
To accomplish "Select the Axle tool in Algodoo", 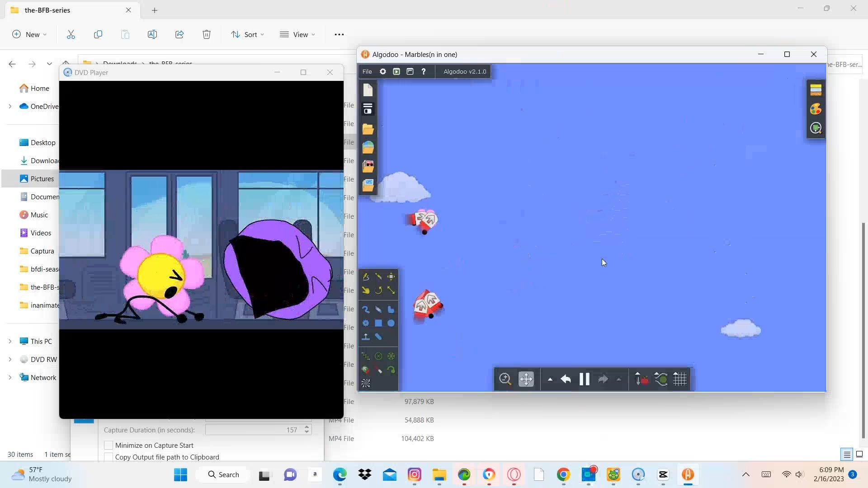I will tap(391, 356).
